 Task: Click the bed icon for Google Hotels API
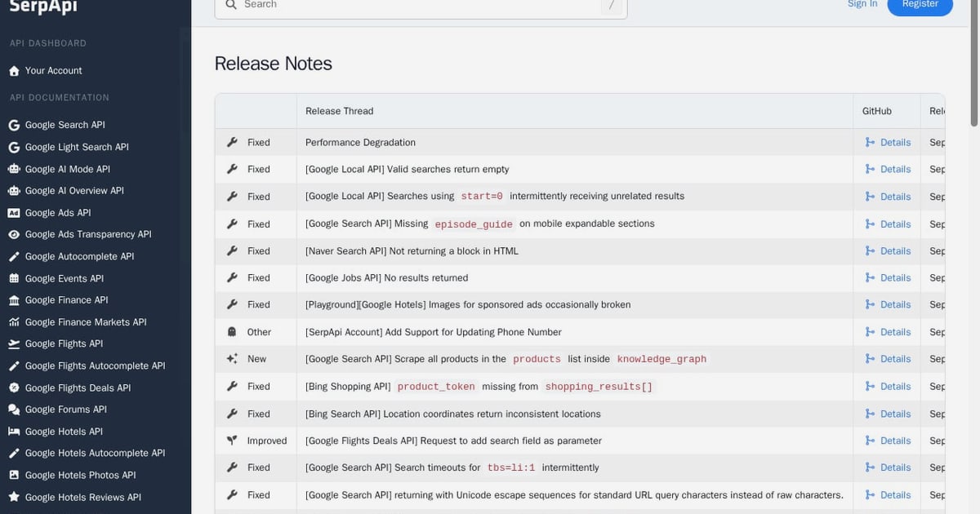(x=14, y=432)
